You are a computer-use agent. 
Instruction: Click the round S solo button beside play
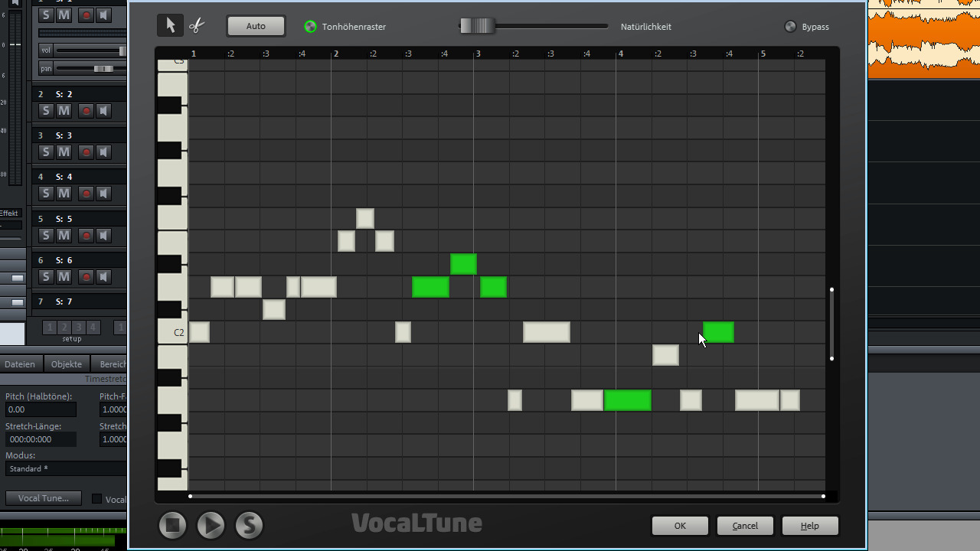(249, 525)
